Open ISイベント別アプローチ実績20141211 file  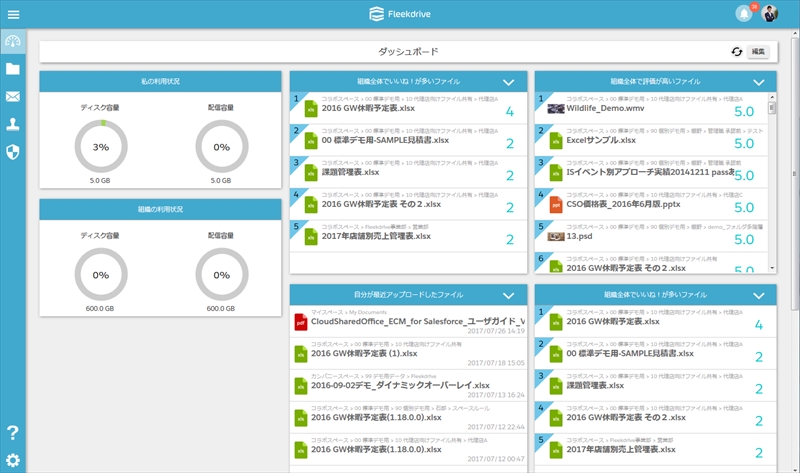651,172
